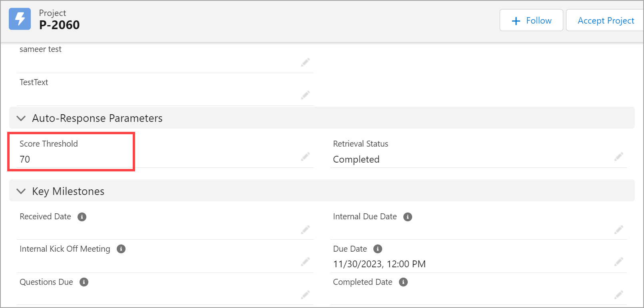
Task: Click the Follow button
Action: pos(531,20)
